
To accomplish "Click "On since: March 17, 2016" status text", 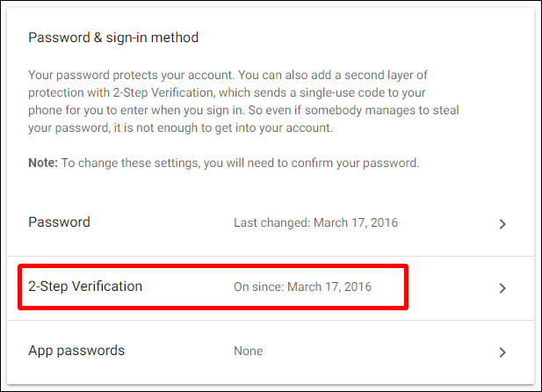I will [x=302, y=287].
